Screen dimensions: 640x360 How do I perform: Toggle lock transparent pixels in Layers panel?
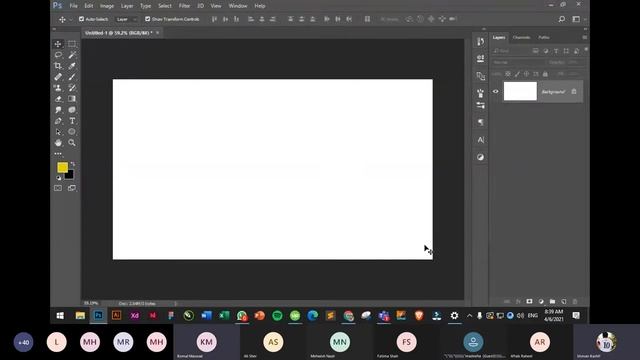pyautogui.click(x=508, y=74)
